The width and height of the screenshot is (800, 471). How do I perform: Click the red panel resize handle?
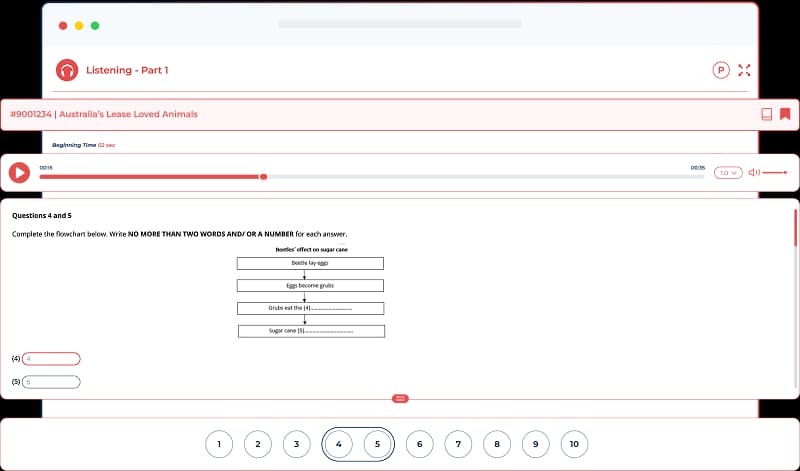[400, 398]
